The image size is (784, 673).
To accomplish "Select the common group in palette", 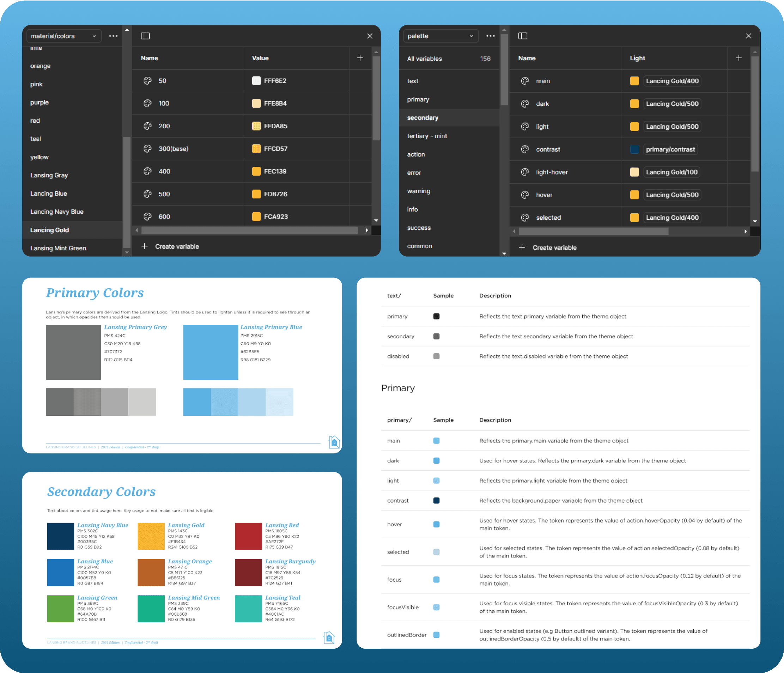I will pyautogui.click(x=449, y=246).
